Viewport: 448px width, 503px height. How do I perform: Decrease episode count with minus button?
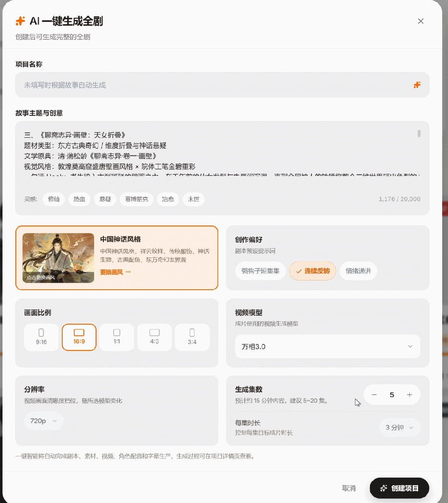point(374,395)
